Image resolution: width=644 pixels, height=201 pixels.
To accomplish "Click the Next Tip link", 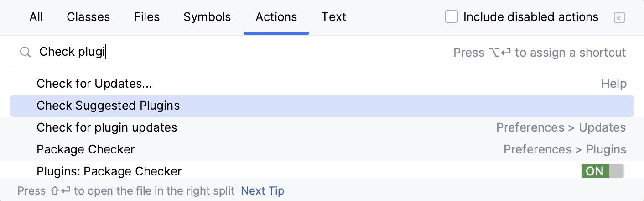I will click(262, 190).
